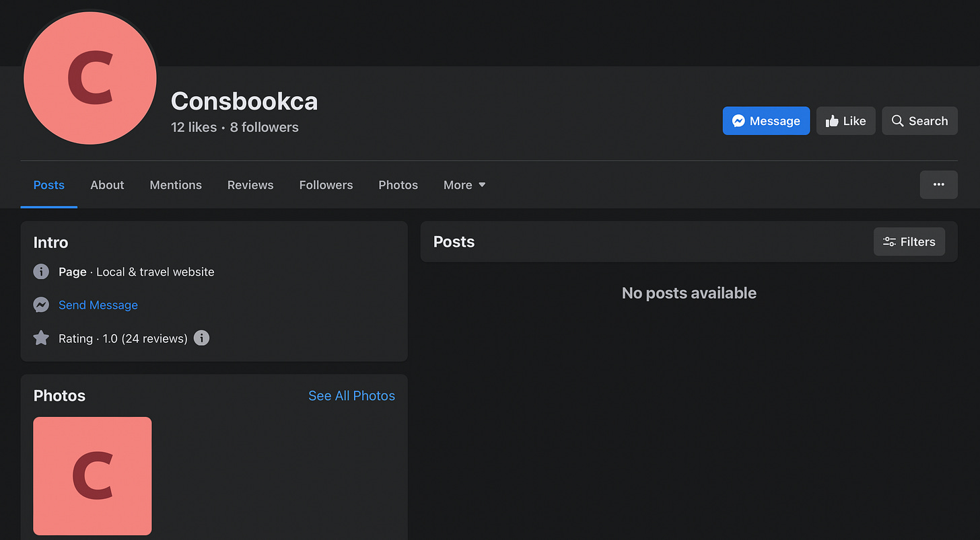Viewport: 980px width, 540px height.
Task: Switch to the Photos tab
Action: [398, 185]
